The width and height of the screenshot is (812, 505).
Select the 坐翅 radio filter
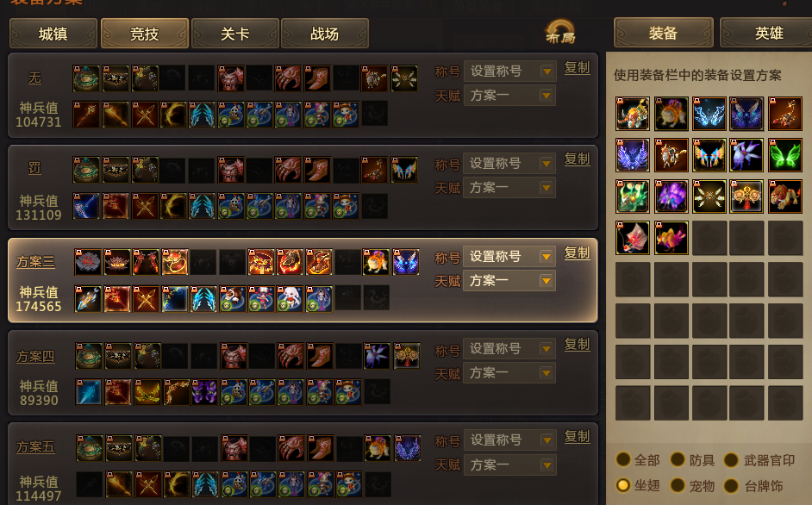click(623, 485)
